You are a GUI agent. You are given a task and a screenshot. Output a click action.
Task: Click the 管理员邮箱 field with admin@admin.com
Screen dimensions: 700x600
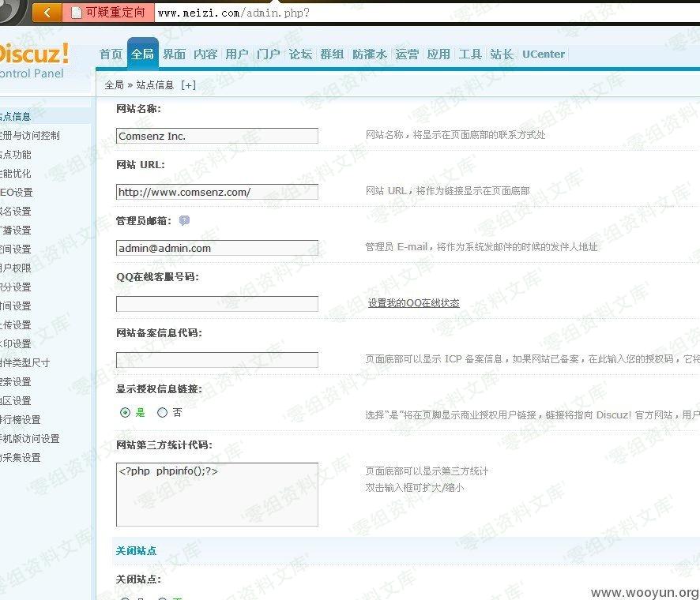coord(216,248)
